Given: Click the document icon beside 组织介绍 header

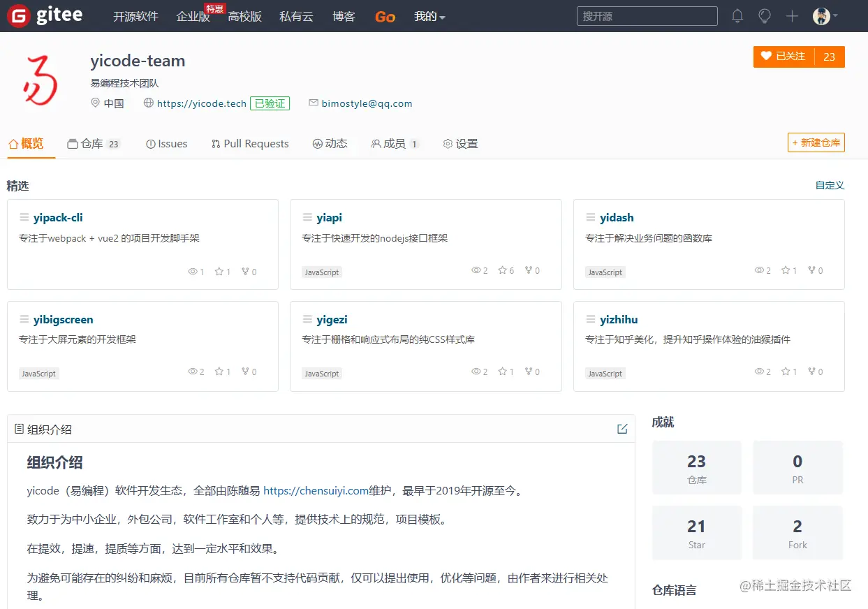Looking at the screenshot, I should [x=19, y=429].
